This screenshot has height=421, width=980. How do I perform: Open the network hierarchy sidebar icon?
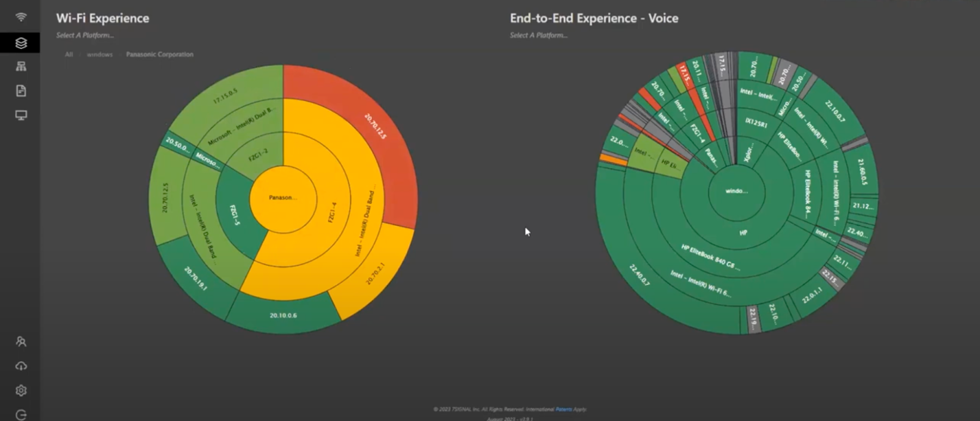21,67
